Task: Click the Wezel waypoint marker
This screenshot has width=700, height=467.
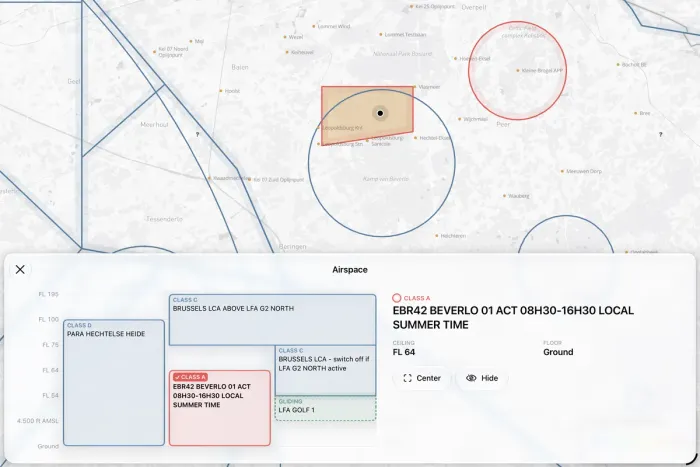Action: [x=285, y=37]
